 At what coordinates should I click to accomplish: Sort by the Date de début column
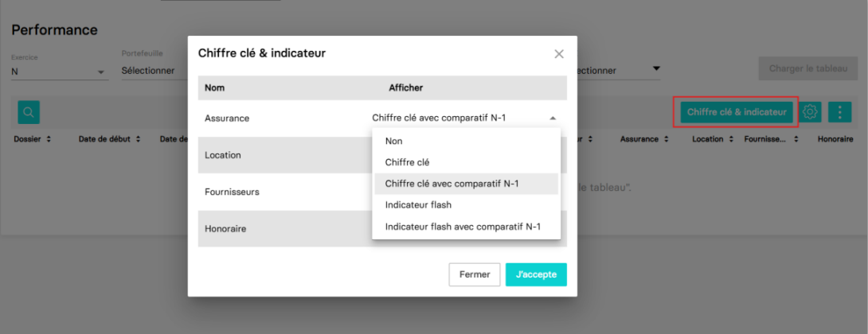[x=110, y=139]
